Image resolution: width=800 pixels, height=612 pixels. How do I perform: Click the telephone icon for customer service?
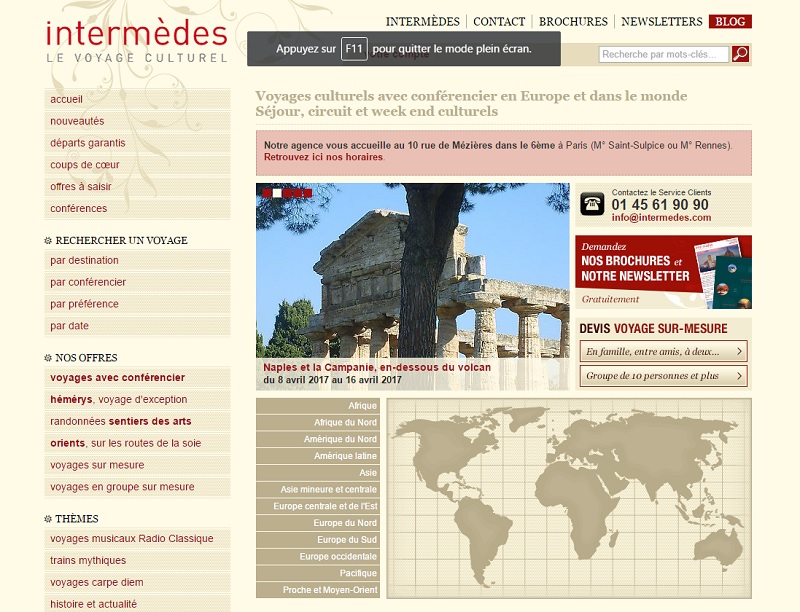[592, 204]
